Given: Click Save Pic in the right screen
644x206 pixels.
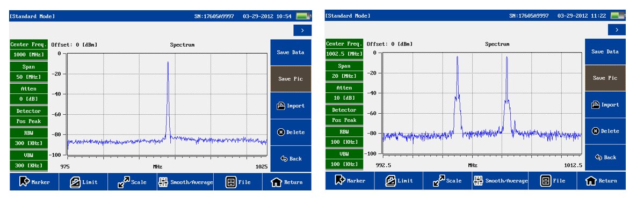Looking at the screenshot, I should [x=605, y=78].
